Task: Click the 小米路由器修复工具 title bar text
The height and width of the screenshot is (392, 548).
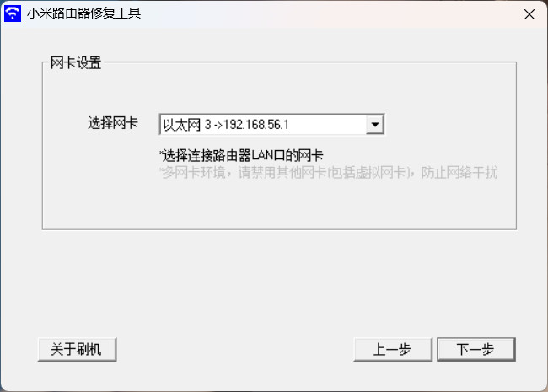Action: pyautogui.click(x=83, y=13)
